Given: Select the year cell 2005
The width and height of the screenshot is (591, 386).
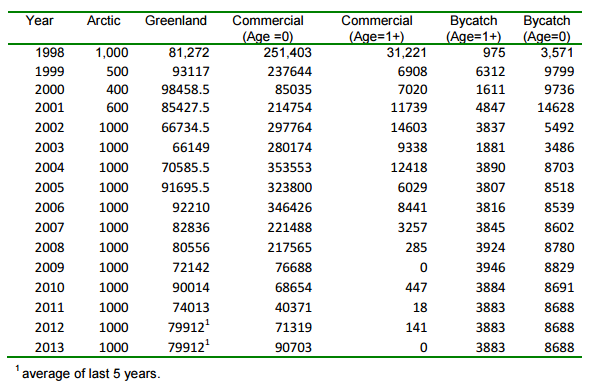Looking at the screenshot, I should point(50,188).
